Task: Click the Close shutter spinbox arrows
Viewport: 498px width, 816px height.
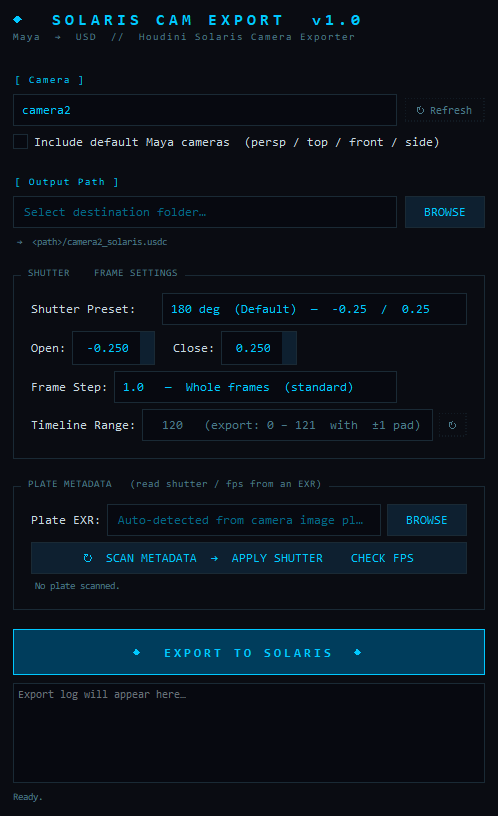Action: click(x=289, y=348)
